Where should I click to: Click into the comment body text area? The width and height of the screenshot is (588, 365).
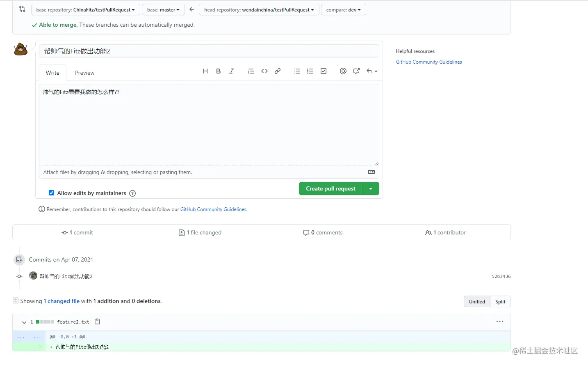point(209,125)
